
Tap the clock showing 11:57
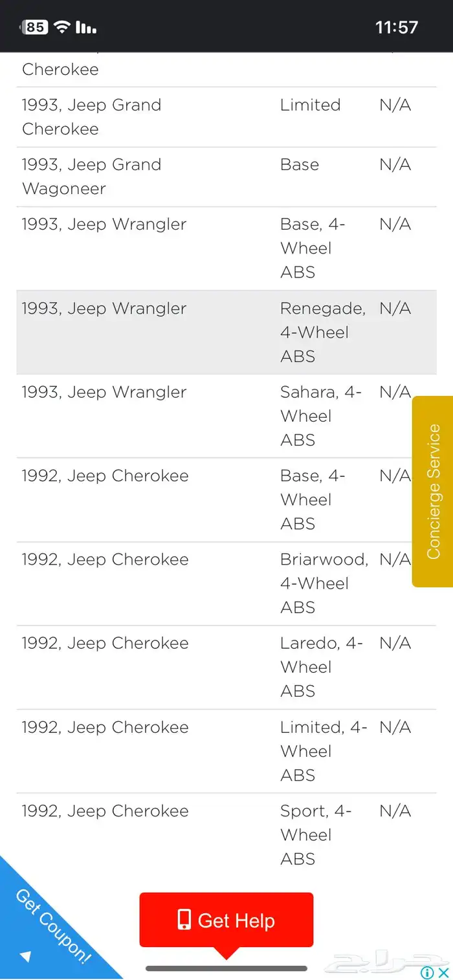click(397, 27)
